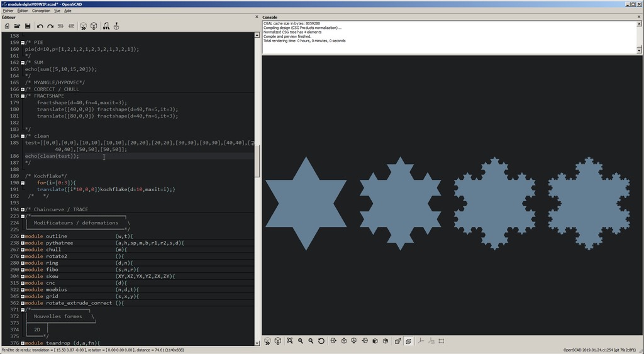
Task: Close the Console dock panel
Action: (639, 17)
